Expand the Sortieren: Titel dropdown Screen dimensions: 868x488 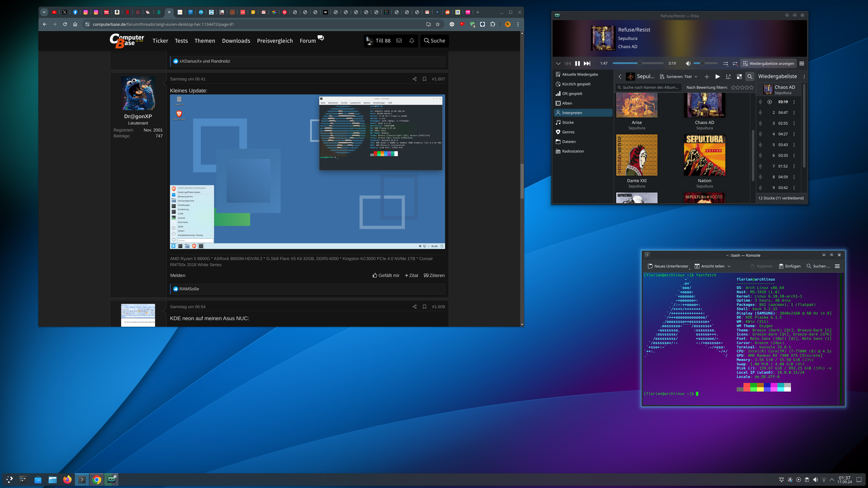[678, 77]
